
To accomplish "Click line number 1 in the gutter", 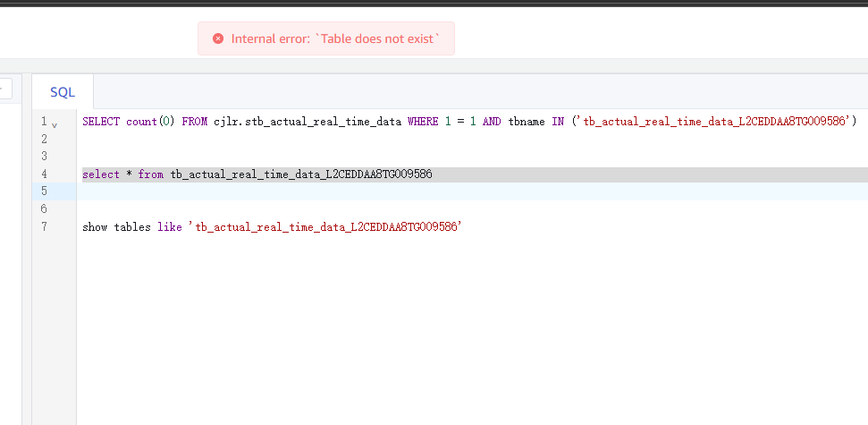I will point(43,122).
